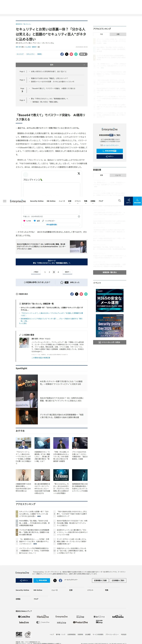Image resolution: width=142 pixels, height=644 pixels.
Task: Select 記事 tab under 新着記事
Action: click(101, 175)
